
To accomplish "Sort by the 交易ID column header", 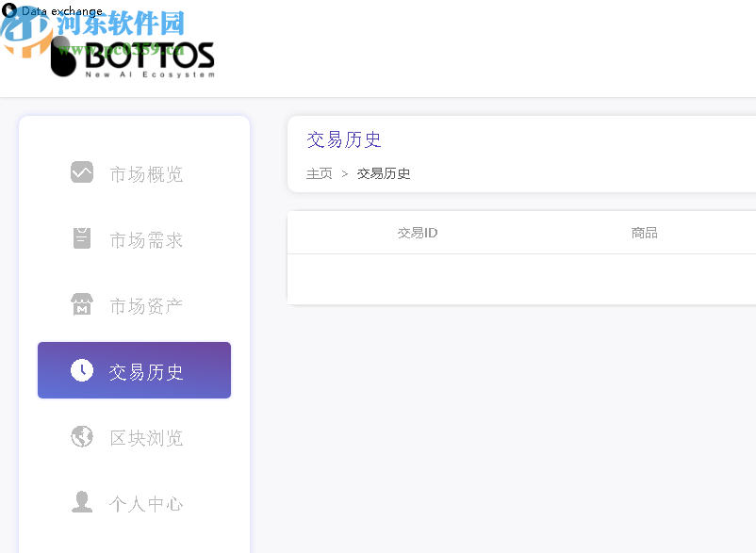I will pyautogui.click(x=417, y=232).
